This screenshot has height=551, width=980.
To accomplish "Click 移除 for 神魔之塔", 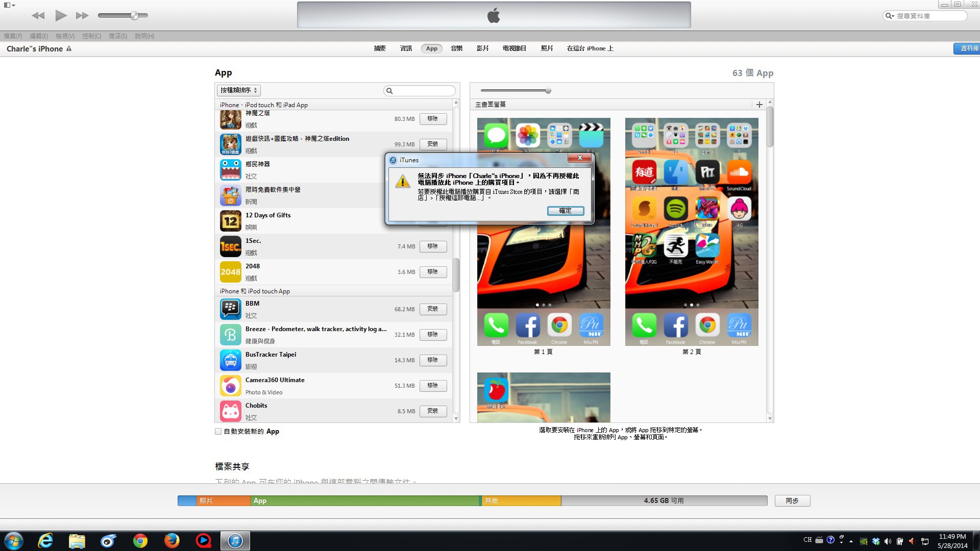I will click(433, 119).
